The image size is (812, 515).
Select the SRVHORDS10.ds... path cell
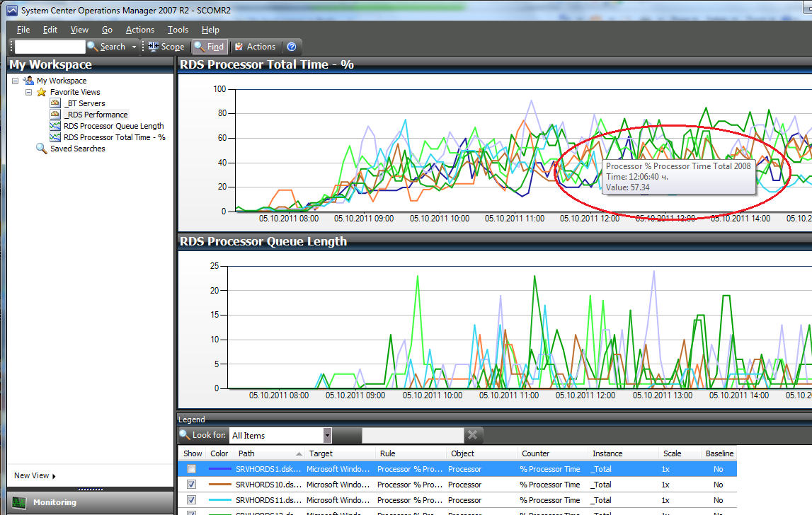(268, 485)
